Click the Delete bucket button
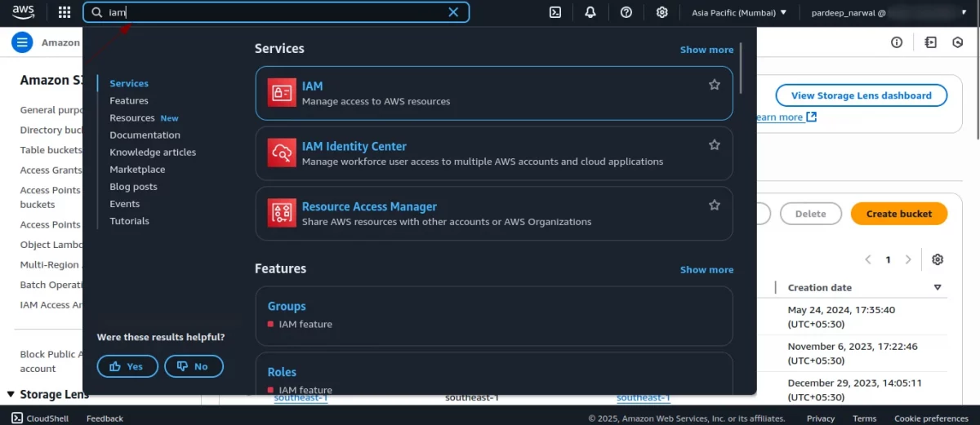This screenshot has height=425, width=980. pyautogui.click(x=810, y=214)
